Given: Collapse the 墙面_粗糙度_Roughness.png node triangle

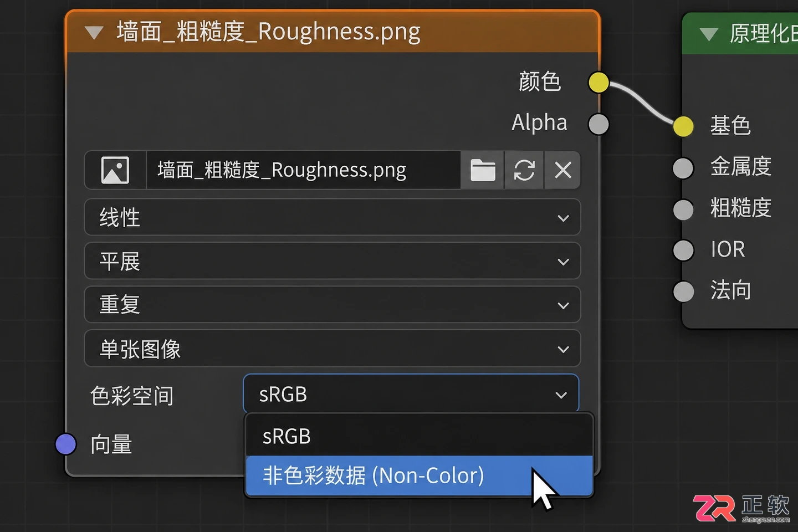Looking at the screenshot, I should coord(94,33).
